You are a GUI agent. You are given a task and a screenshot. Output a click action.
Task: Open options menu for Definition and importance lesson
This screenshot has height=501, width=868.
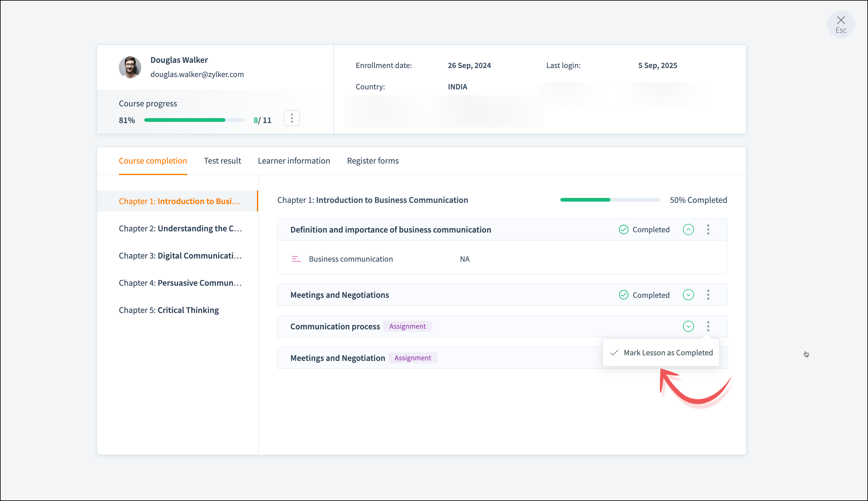[708, 229]
